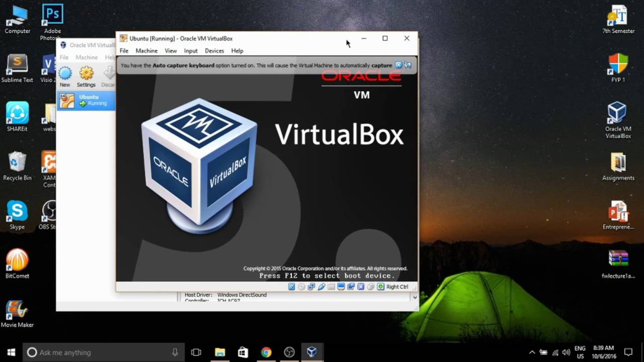
Task: Click the battery icon in system tray
Action: point(544,352)
